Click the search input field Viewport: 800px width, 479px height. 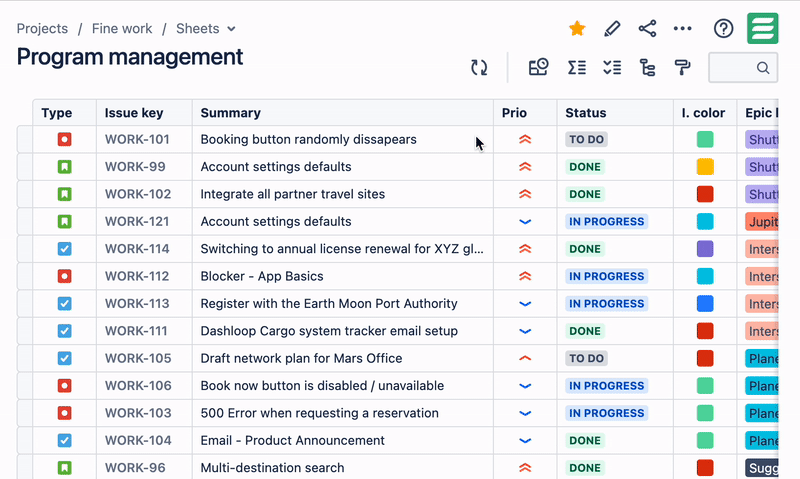pos(743,67)
